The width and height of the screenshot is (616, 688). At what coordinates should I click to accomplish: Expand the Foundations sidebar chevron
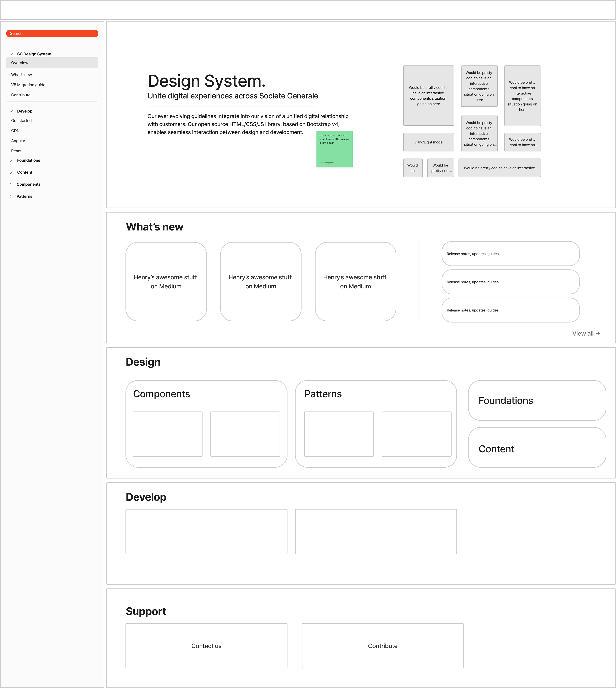click(x=11, y=160)
